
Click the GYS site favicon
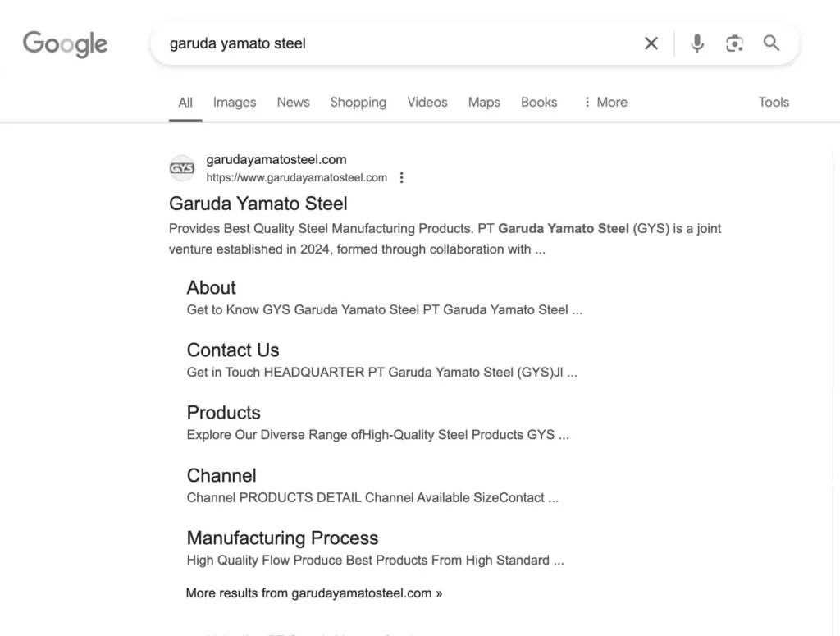click(x=181, y=167)
